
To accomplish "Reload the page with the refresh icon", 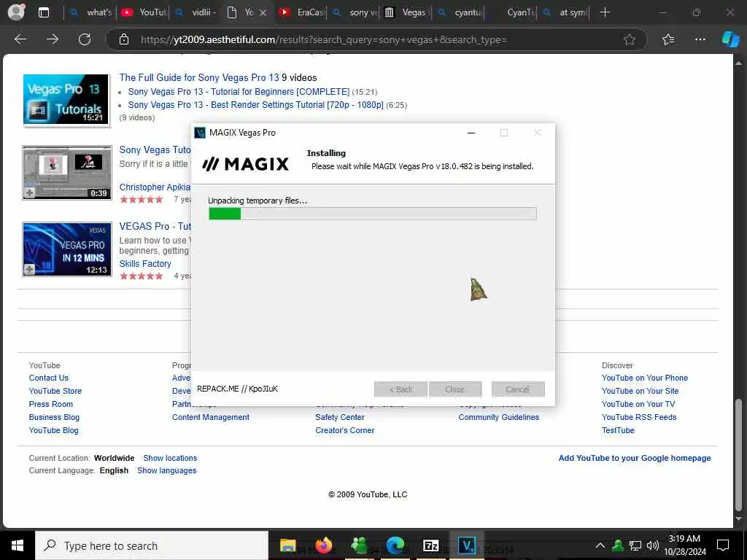I will pos(85,39).
